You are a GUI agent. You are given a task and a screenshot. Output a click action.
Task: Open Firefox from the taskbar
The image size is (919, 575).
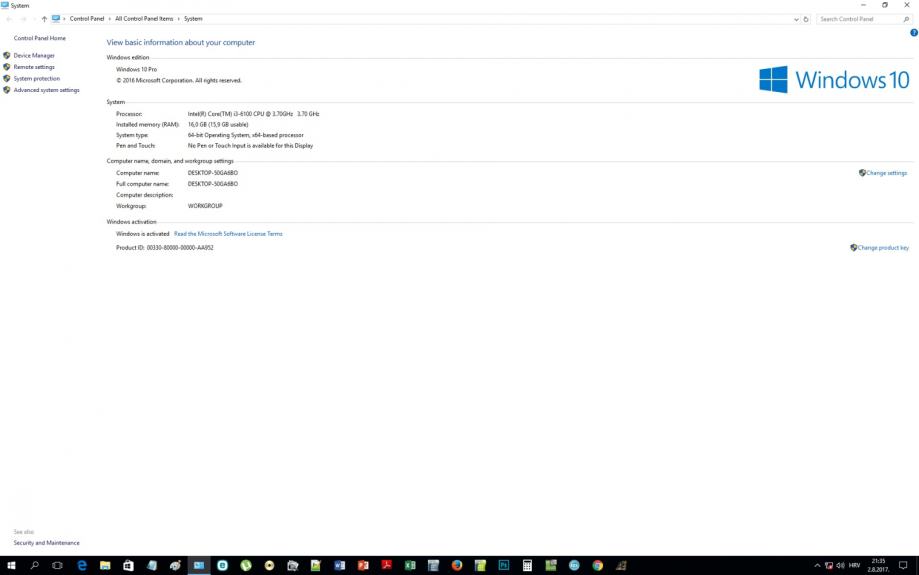point(457,566)
